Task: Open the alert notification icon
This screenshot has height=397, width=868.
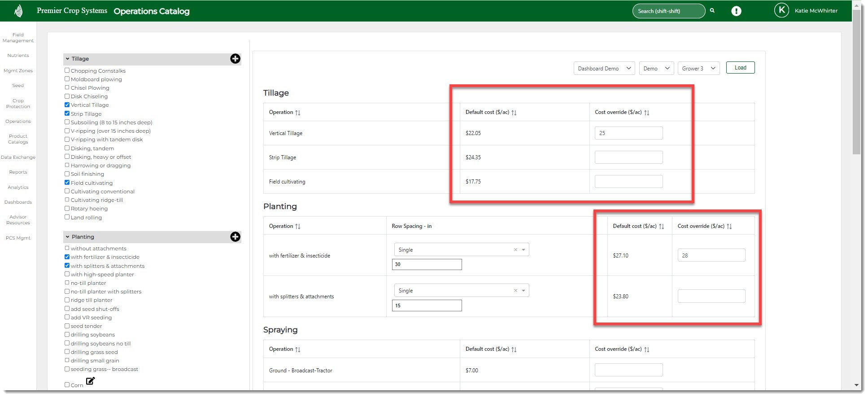Action: [x=736, y=11]
